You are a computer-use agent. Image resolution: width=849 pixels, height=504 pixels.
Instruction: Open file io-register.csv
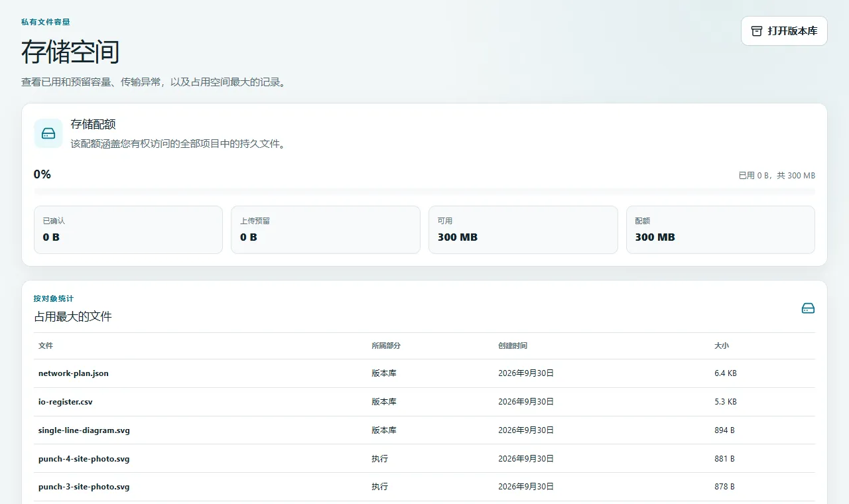point(65,402)
